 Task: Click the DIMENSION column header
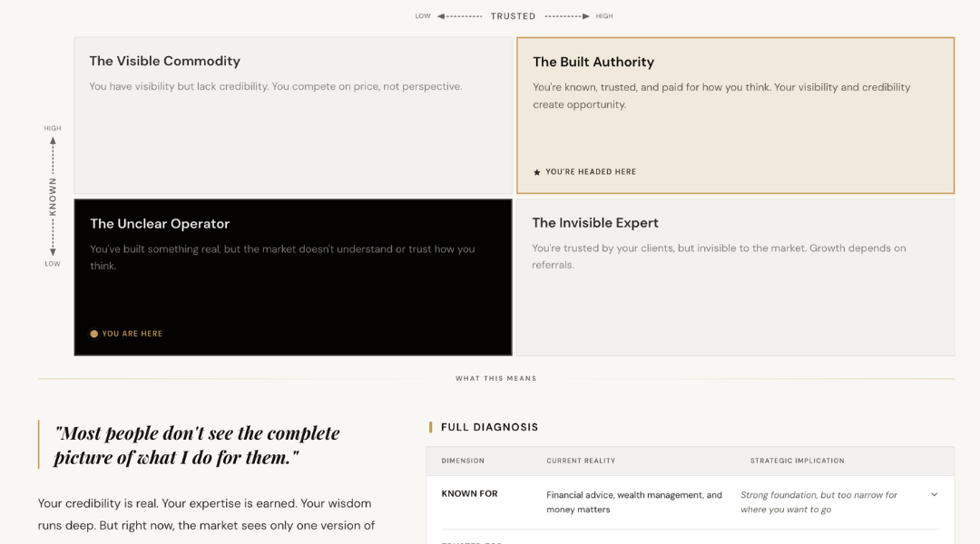pos(463,461)
